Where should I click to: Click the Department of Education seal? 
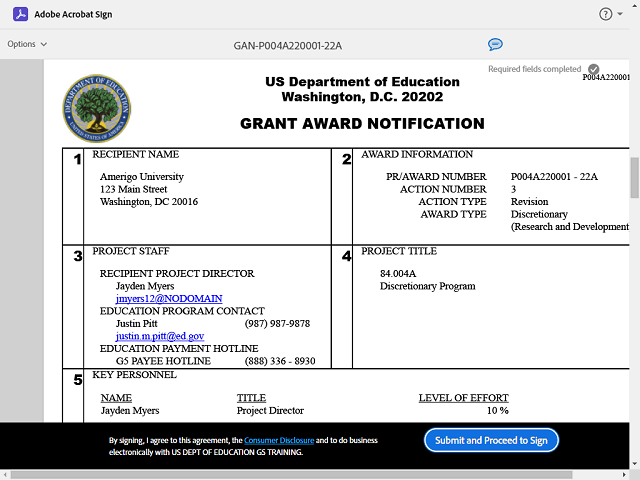coord(97,108)
